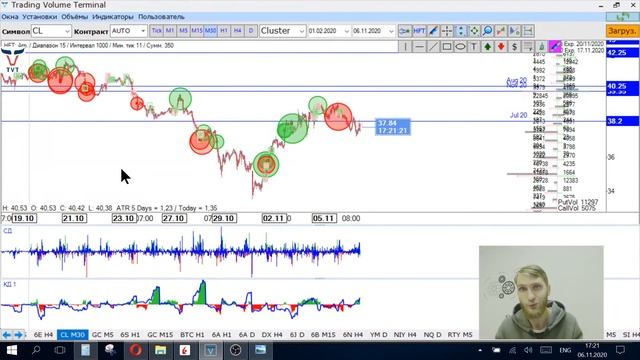The width and height of the screenshot is (640, 360).
Task: Click the HFT toolbar icon
Action: click(419, 31)
